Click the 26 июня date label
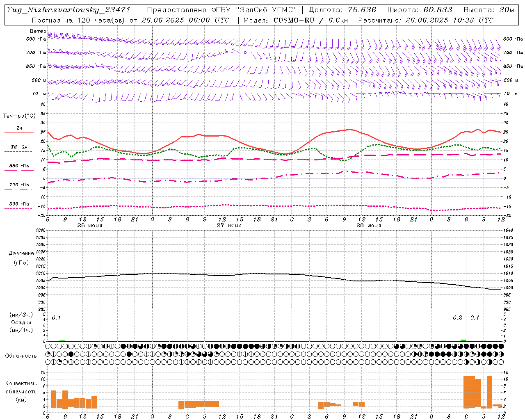 coord(89,226)
